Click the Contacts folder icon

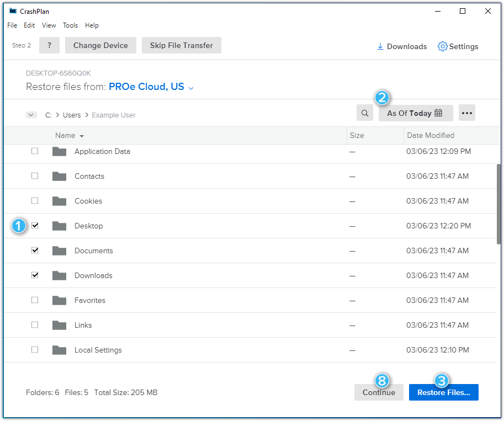pos(60,176)
